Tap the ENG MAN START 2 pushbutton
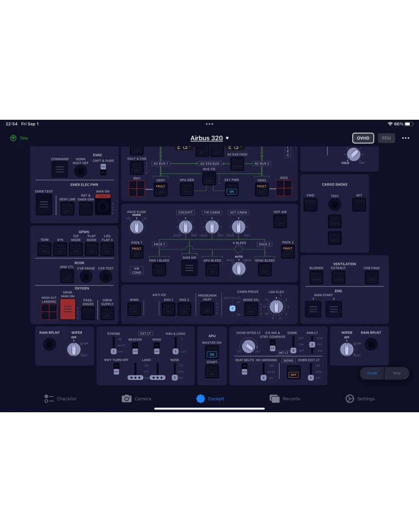This screenshot has width=419, height=532. 334,309
